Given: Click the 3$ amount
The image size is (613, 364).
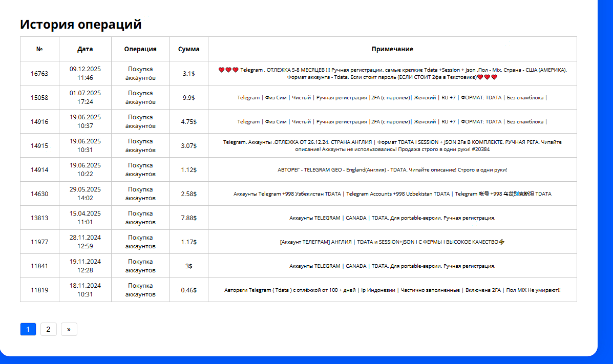Looking at the screenshot, I should [189, 266].
